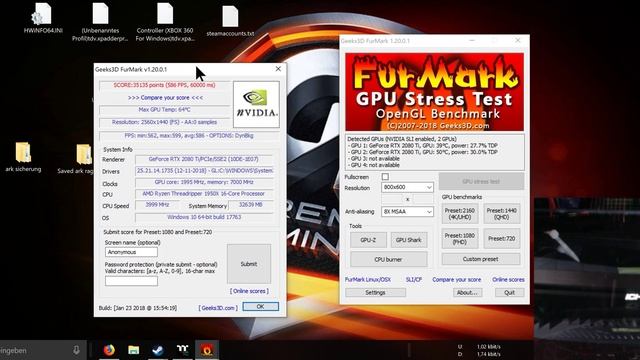Run the Preset:2160 (4K/UHD) benchmark
The image size is (640, 360).
click(460, 214)
